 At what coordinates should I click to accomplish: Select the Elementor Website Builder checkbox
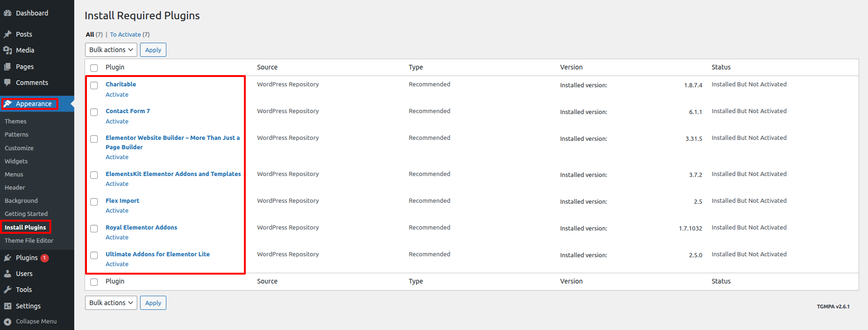click(x=94, y=139)
